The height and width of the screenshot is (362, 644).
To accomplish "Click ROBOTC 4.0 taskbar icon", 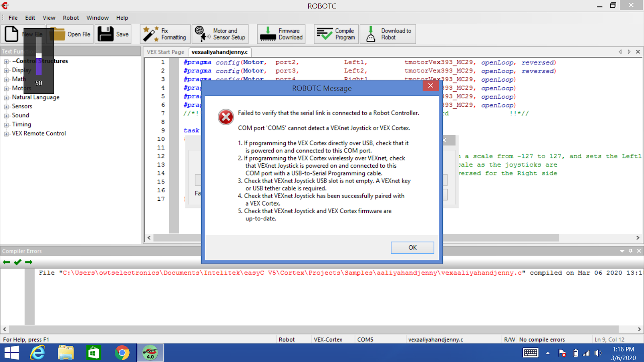I will tap(150, 353).
